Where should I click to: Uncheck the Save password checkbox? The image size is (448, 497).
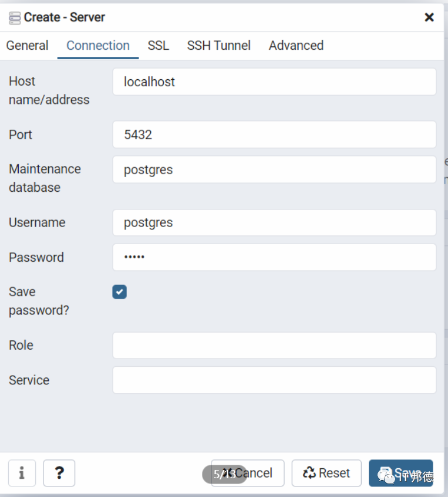(119, 292)
